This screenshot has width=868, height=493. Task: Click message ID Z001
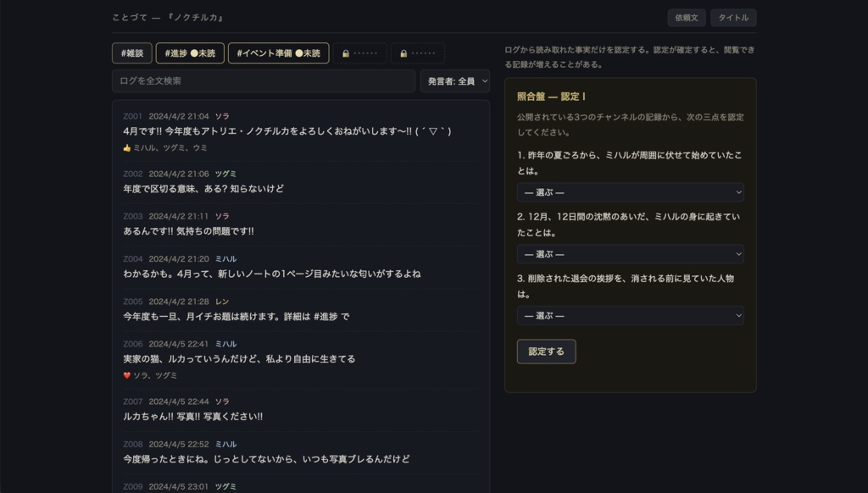pos(133,116)
